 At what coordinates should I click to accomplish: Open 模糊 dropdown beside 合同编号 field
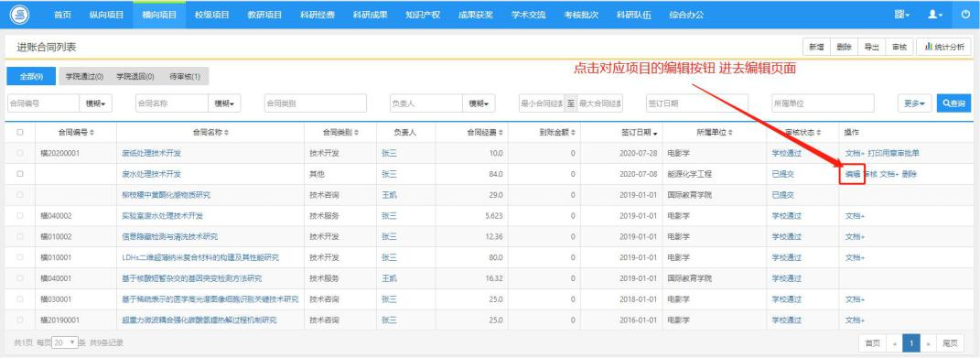(x=95, y=103)
